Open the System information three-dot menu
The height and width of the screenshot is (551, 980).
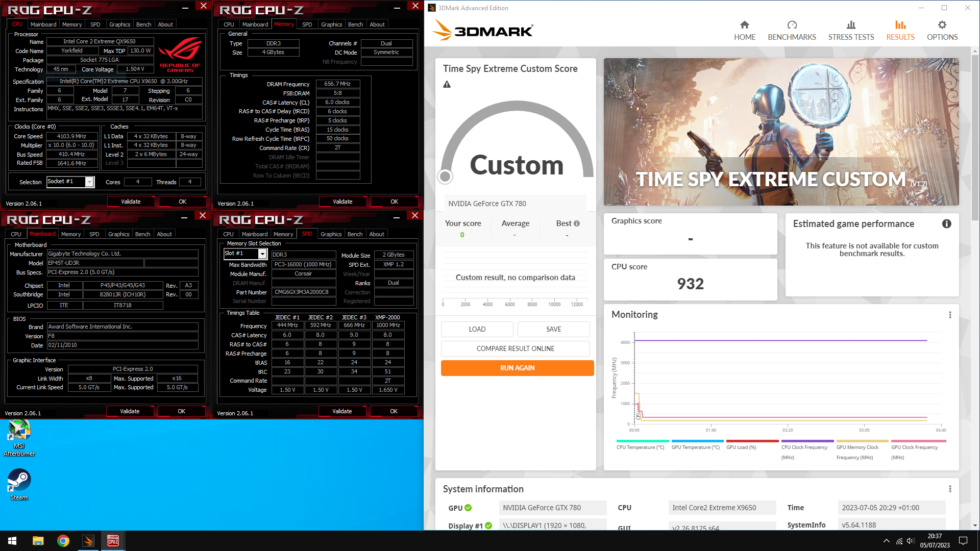pos(950,489)
